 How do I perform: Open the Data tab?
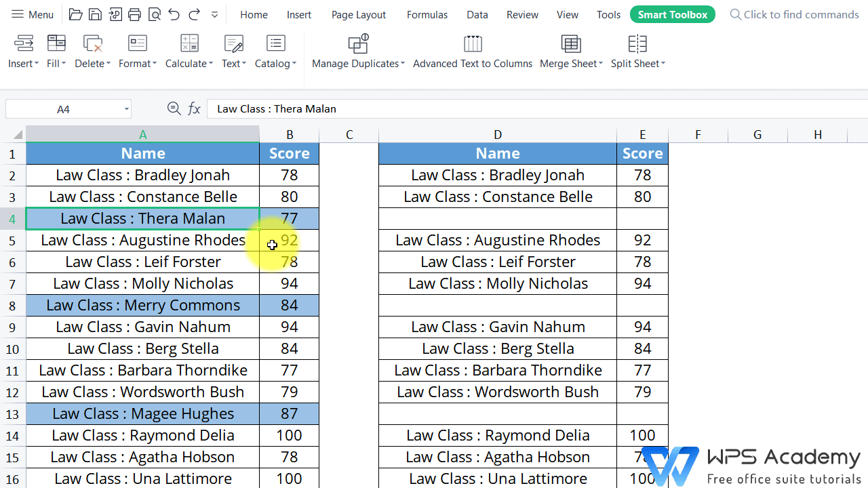click(x=477, y=14)
